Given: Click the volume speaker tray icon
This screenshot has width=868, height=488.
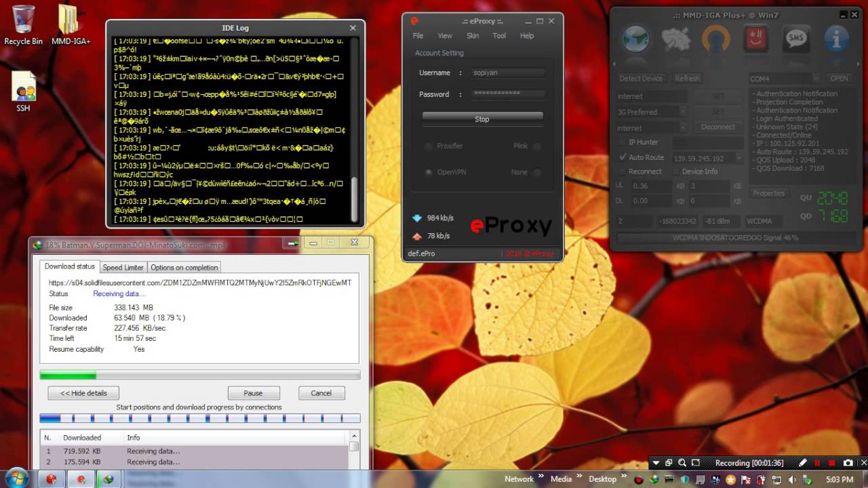Looking at the screenshot, I should 793,479.
